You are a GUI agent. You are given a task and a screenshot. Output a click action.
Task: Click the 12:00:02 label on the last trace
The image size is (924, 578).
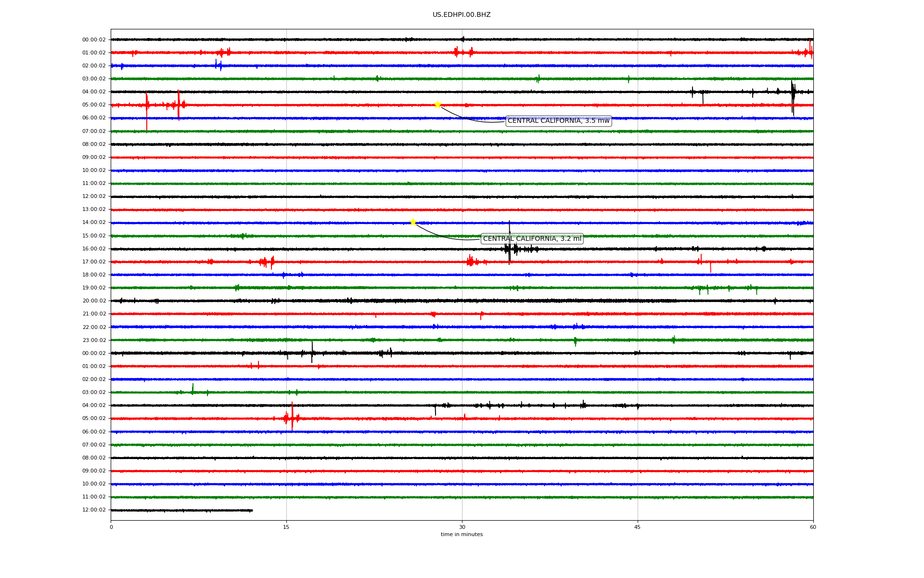tap(94, 510)
